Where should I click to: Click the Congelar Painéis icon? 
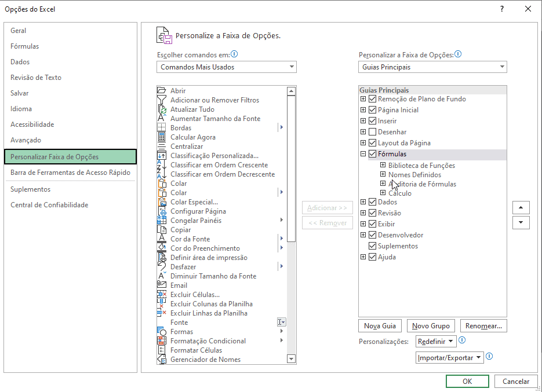162,221
